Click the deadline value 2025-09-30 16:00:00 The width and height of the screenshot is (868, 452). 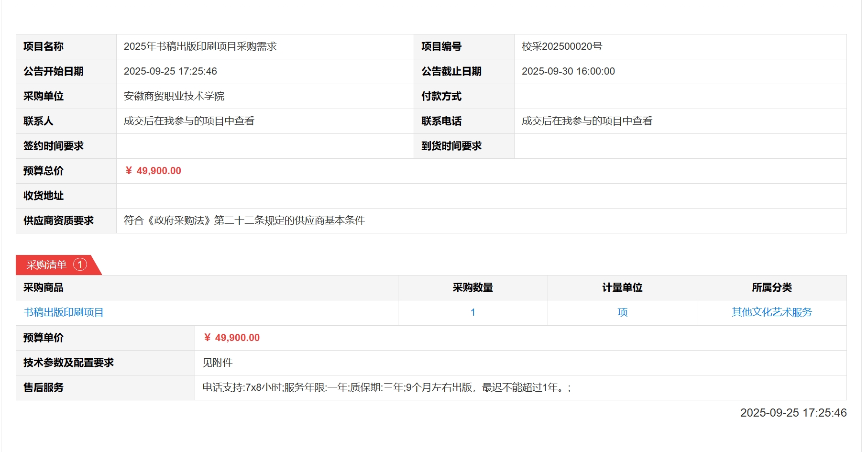tap(568, 71)
